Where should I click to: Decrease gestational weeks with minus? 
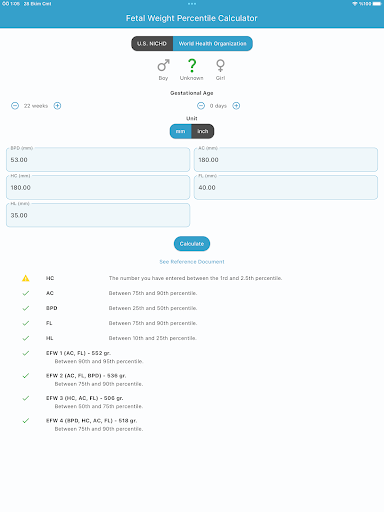coord(15,106)
